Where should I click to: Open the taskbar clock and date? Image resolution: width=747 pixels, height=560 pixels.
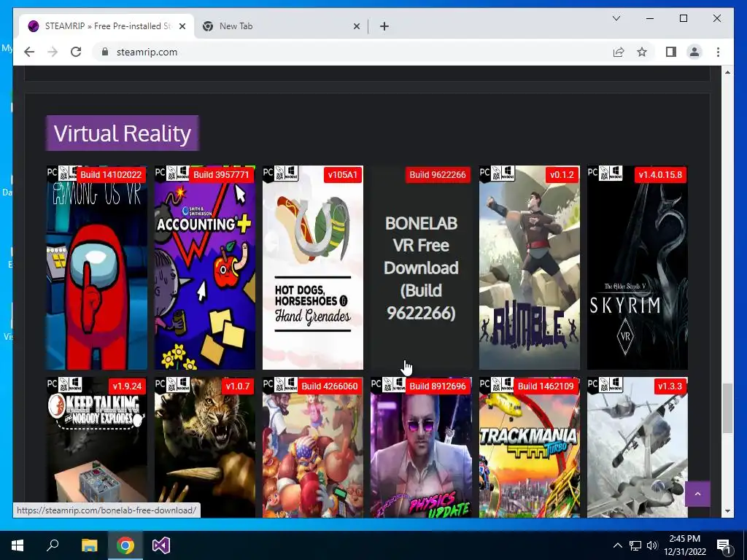(x=684, y=545)
